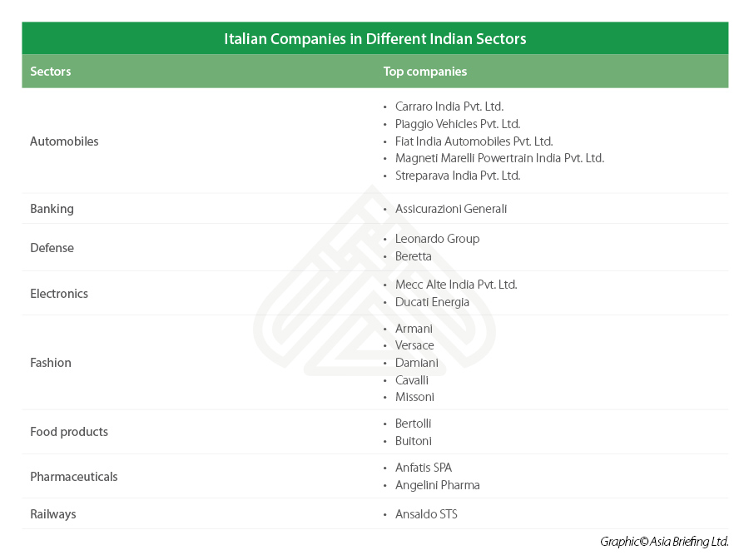Image resolution: width=749 pixels, height=560 pixels.
Task: Select 'Leonardo Group' under Defense
Action: pyautogui.click(x=437, y=239)
